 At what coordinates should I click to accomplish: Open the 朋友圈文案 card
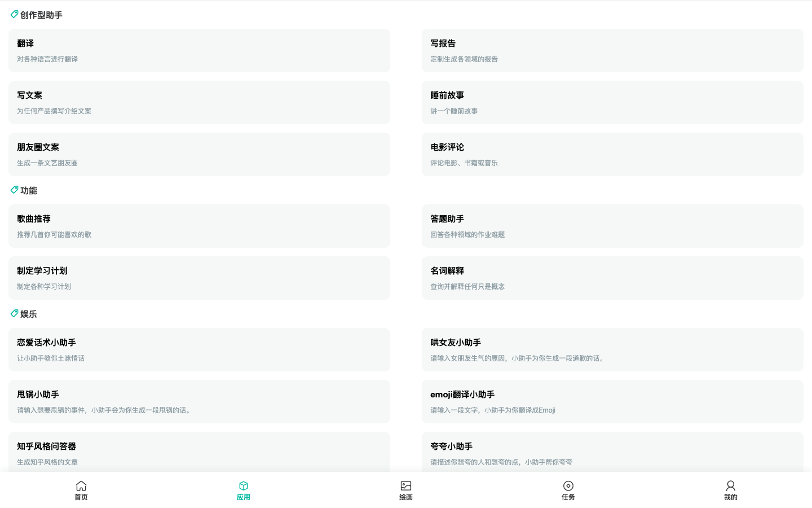click(199, 155)
